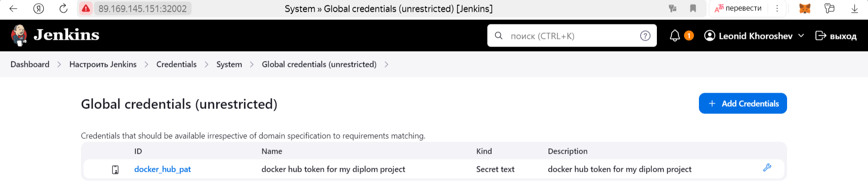The image size is (868, 184).
Task: Click the red security warning icon
Action: [86, 9]
